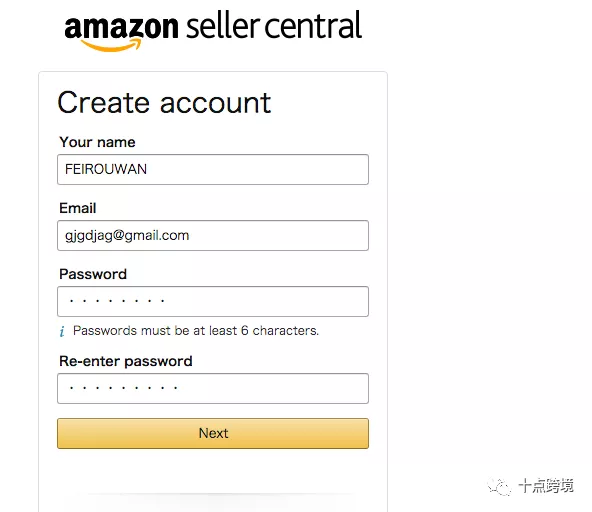Focus the Your name input field
This screenshot has width=592, height=512.
213,169
